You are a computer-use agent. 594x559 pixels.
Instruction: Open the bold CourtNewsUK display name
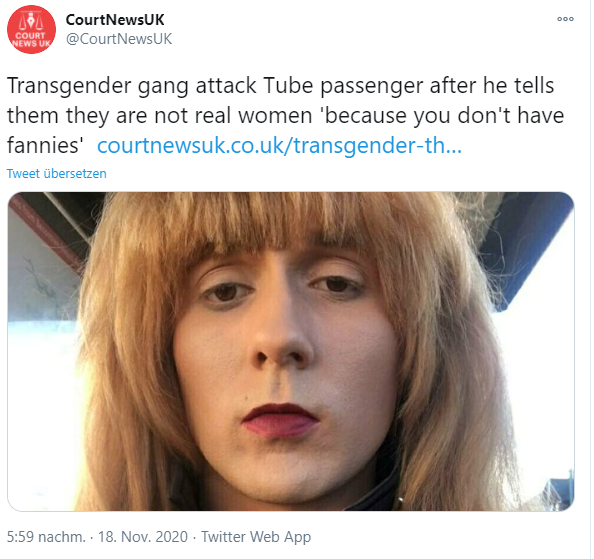point(115,20)
